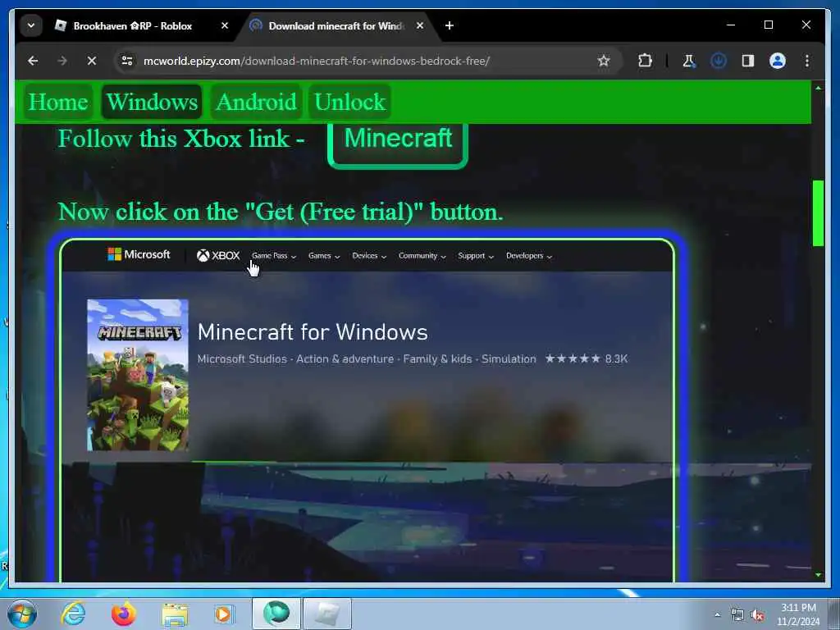Click the scrollbar up arrow
This screenshot has height=630, width=840.
pyautogui.click(x=818, y=88)
